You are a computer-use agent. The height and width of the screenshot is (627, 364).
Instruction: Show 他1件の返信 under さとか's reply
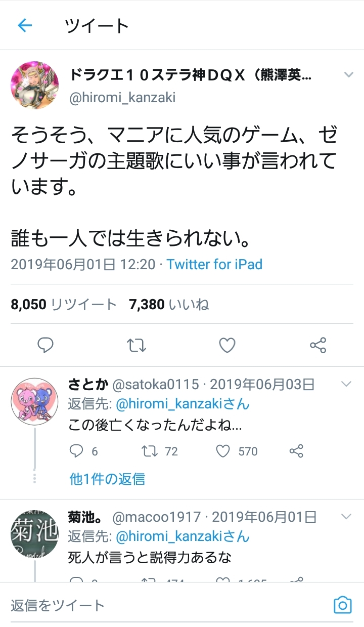tap(107, 479)
